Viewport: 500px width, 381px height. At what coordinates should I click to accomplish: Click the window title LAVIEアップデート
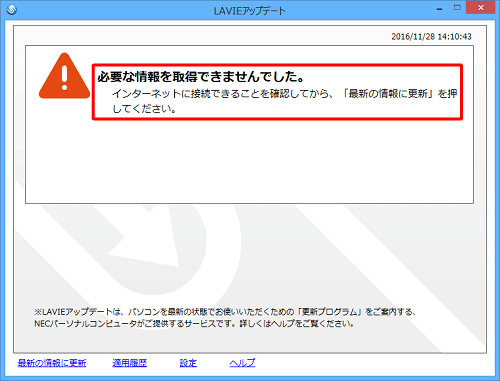coord(250,11)
